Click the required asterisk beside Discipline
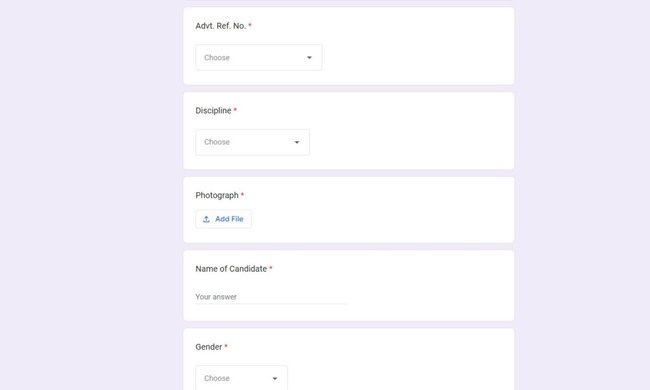Viewport: 650px width, 390px height. [x=235, y=110]
